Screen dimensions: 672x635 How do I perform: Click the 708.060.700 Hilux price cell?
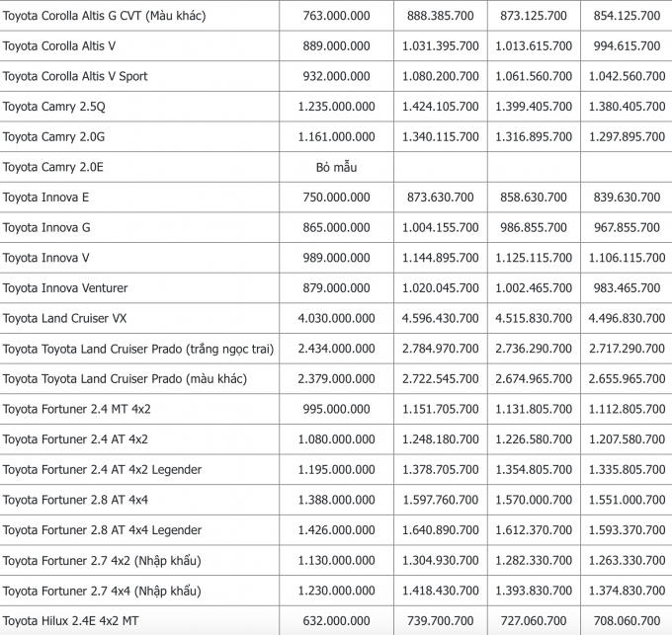[627, 620]
